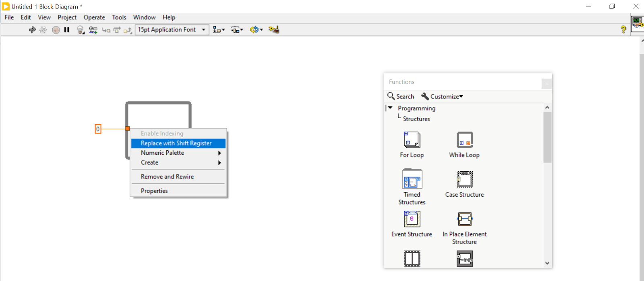The width and height of the screenshot is (644, 281).
Task: Click Customize in the Functions palette
Action: (442, 96)
